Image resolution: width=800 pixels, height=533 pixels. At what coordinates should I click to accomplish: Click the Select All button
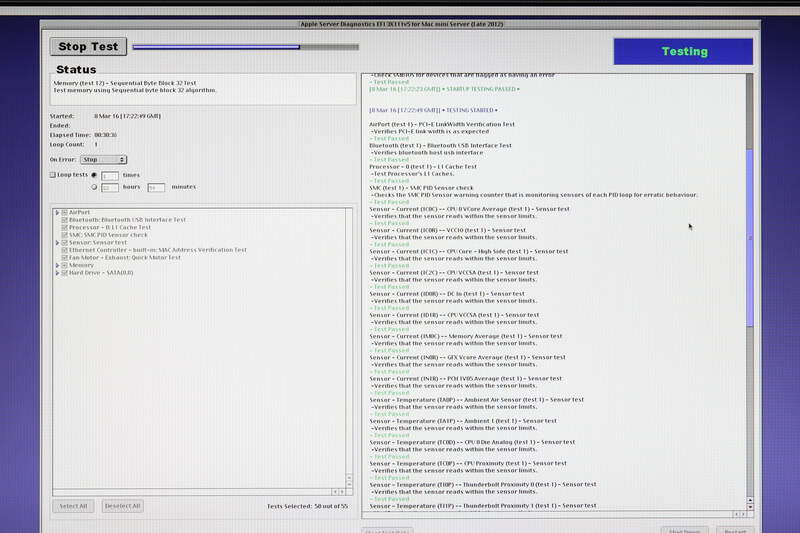pyautogui.click(x=73, y=506)
